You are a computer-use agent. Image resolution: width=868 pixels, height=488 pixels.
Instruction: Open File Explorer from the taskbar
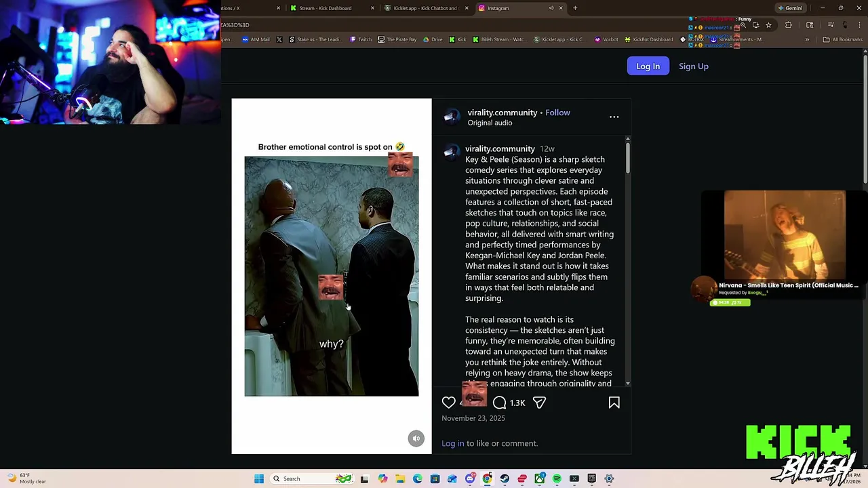coord(400,479)
